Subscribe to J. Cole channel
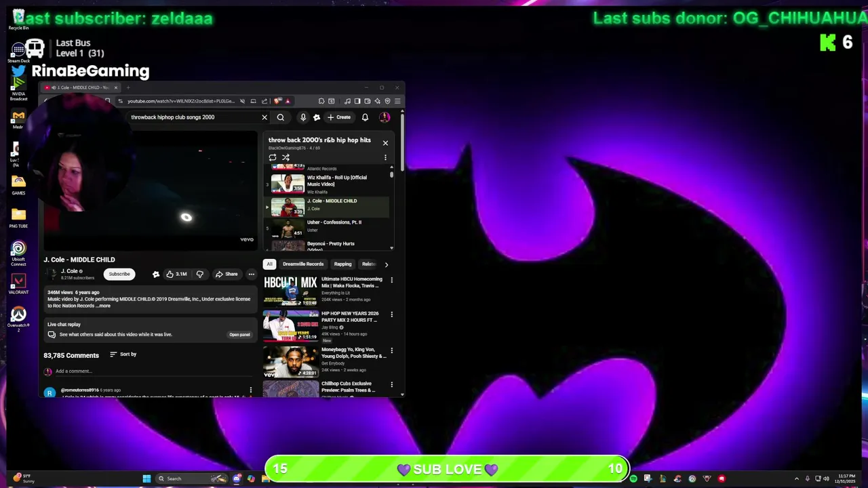This screenshot has height=488, width=868. (119, 274)
